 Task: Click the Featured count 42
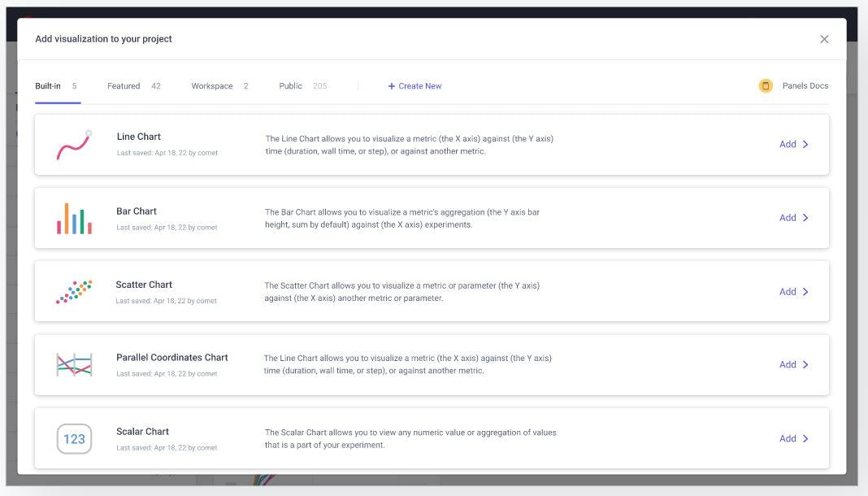coord(156,86)
